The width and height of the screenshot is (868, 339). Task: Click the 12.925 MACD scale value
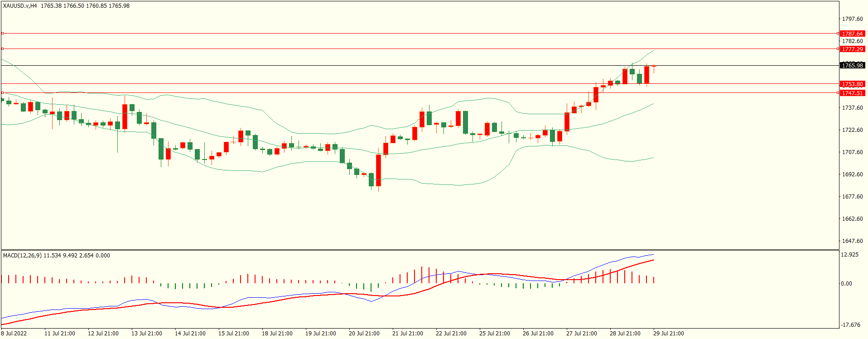[x=849, y=255]
